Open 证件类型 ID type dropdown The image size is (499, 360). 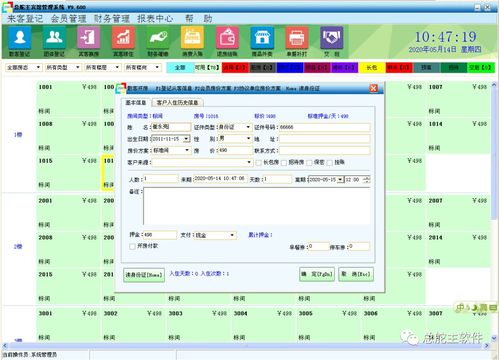tap(248, 127)
